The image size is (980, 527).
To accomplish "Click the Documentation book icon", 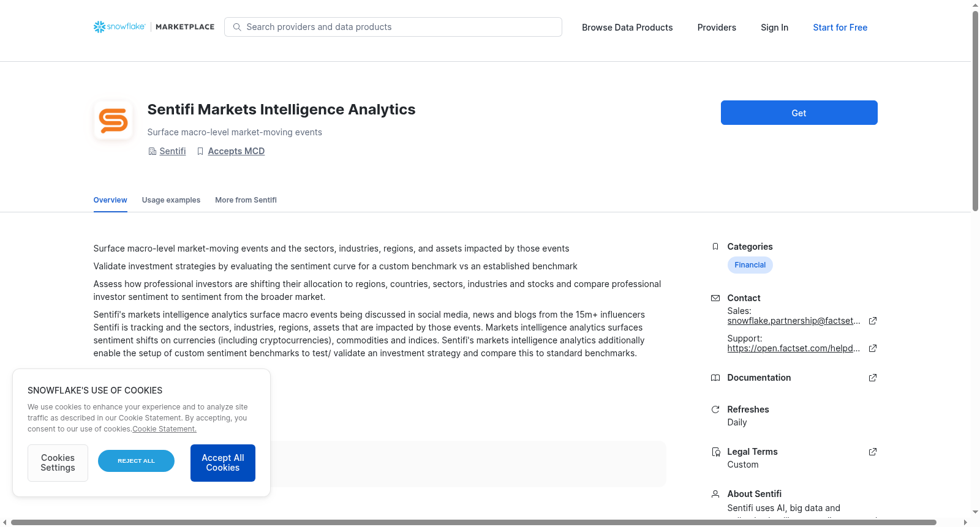I will 715,378.
